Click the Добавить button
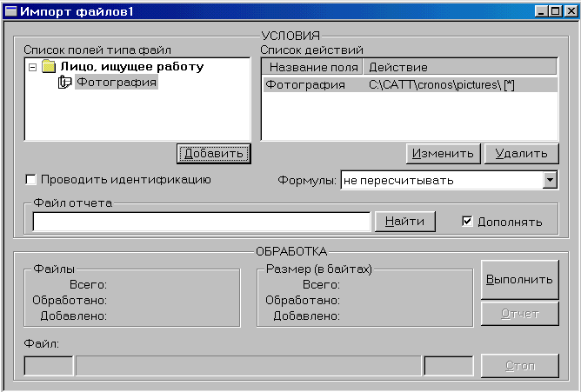Image resolution: width=581 pixels, height=392 pixels. tap(214, 153)
